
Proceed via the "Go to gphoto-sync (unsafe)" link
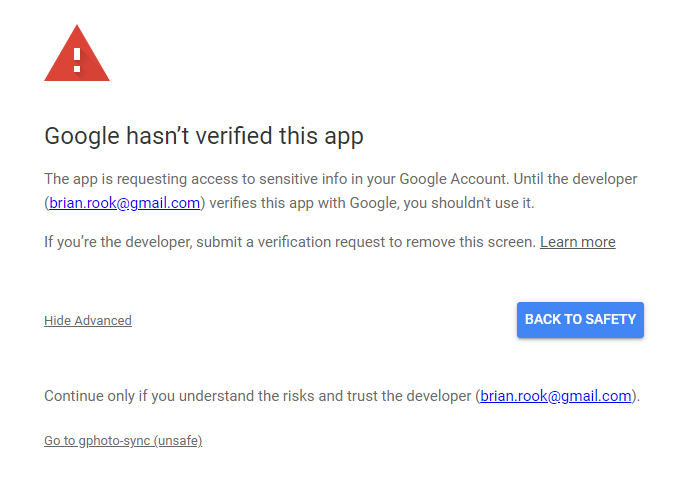pos(123,441)
